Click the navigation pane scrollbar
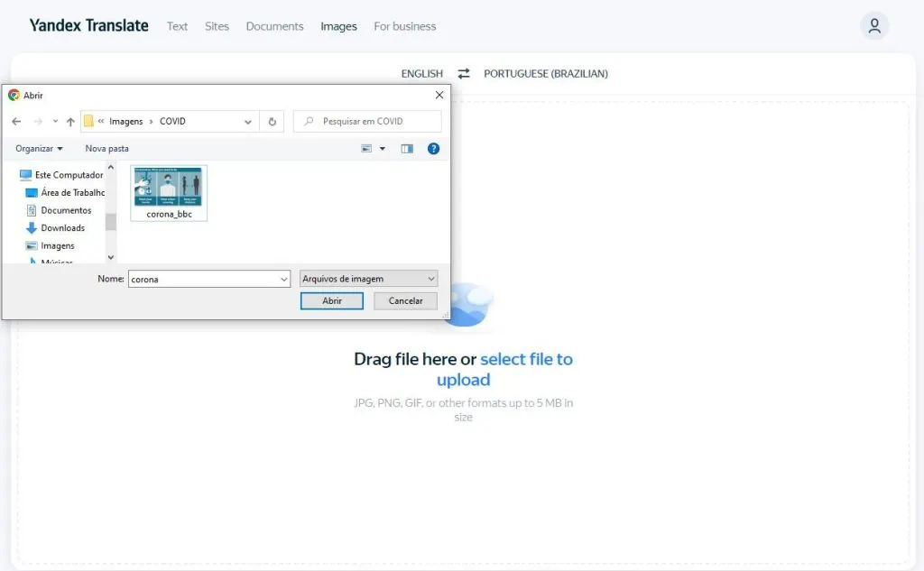The height and width of the screenshot is (571, 924). [111, 221]
